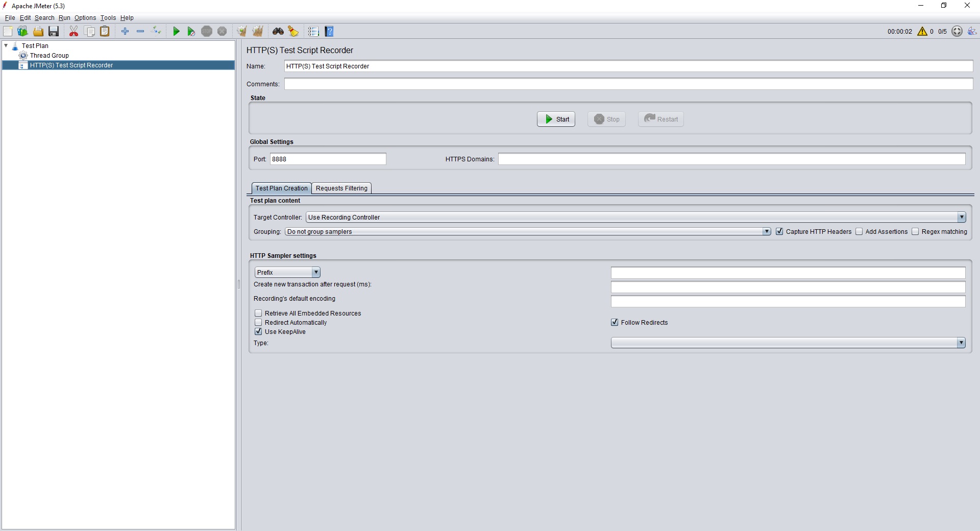Image resolution: width=980 pixels, height=531 pixels.
Task: Click the Toggle element state icon
Action: [x=157, y=32]
